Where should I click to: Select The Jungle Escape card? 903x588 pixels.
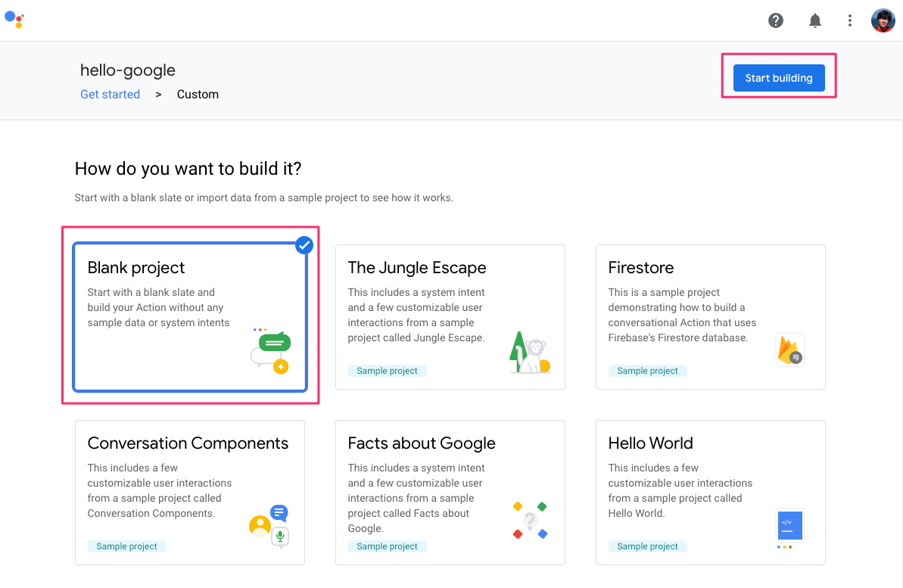450,317
